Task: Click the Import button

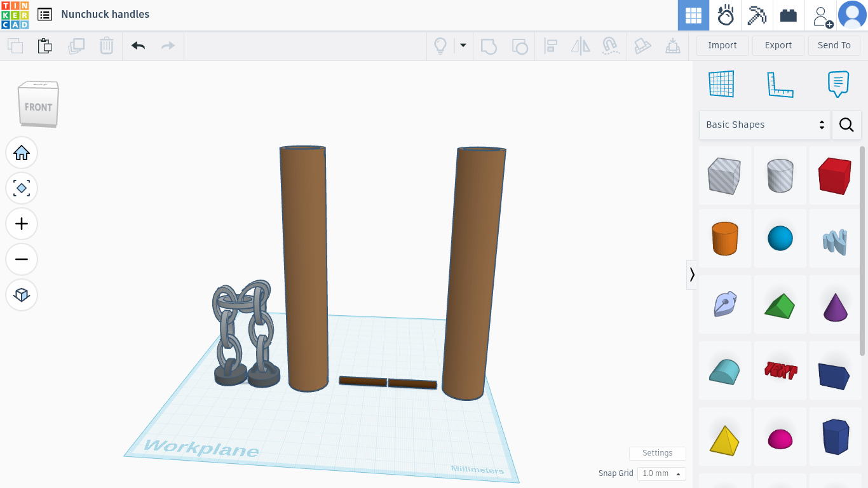Action: click(x=722, y=46)
